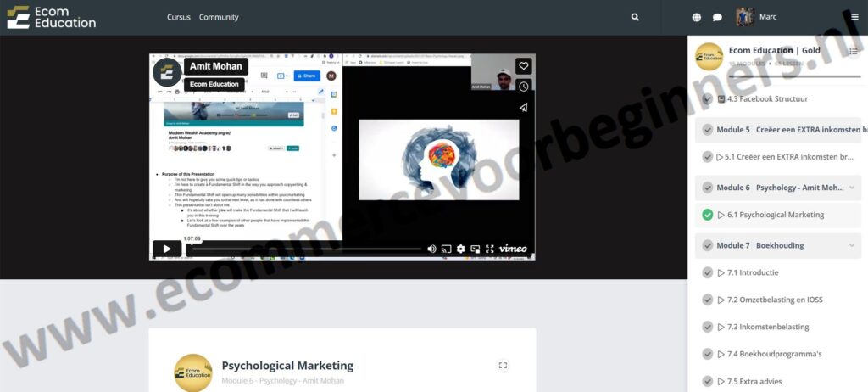This screenshot has height=392, width=868.
Task: Enable picture-in-picture mode
Action: coord(475,249)
